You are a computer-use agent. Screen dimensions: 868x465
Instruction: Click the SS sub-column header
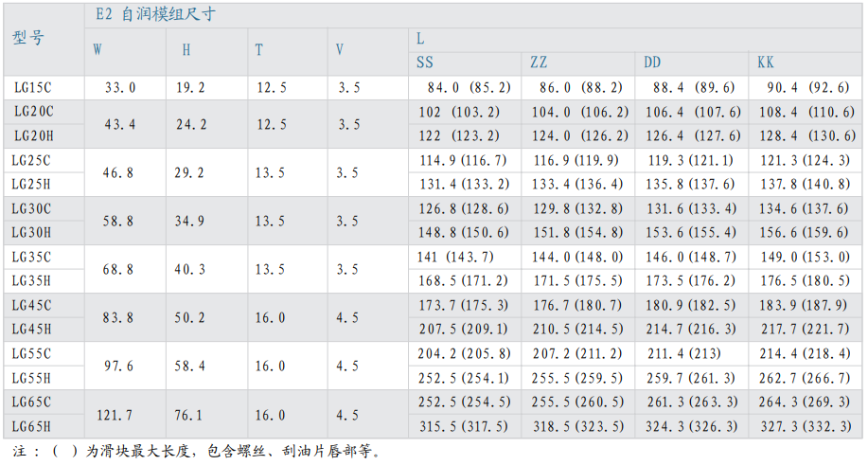425,63
